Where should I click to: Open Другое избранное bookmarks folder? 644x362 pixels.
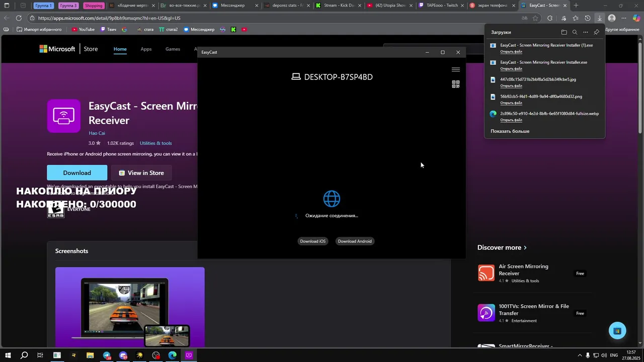[x=622, y=30]
